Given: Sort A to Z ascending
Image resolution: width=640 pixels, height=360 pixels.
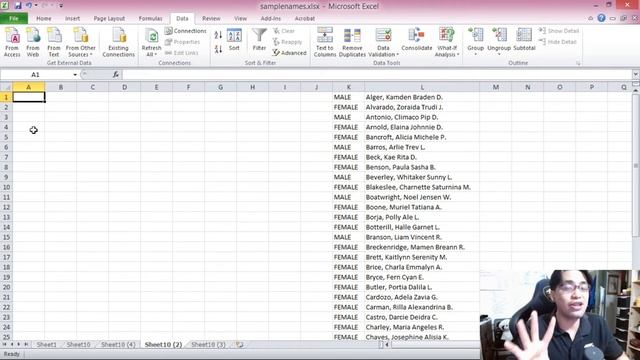Looking at the screenshot, I should [218, 36].
